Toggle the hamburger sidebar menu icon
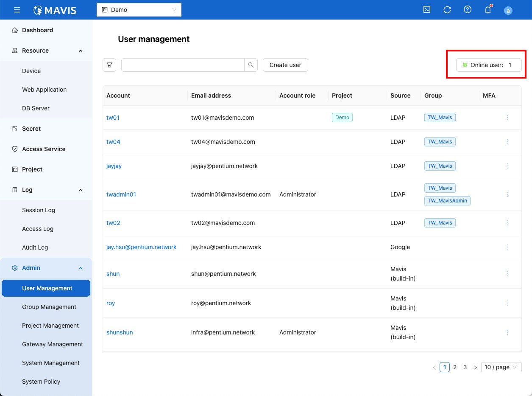532x396 pixels. coord(17,10)
